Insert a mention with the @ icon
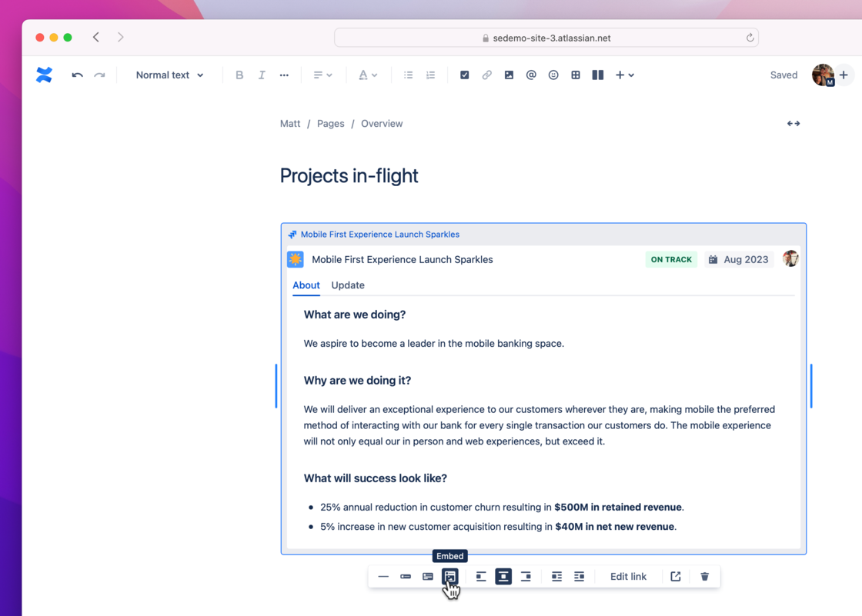The image size is (862, 616). coord(531,75)
